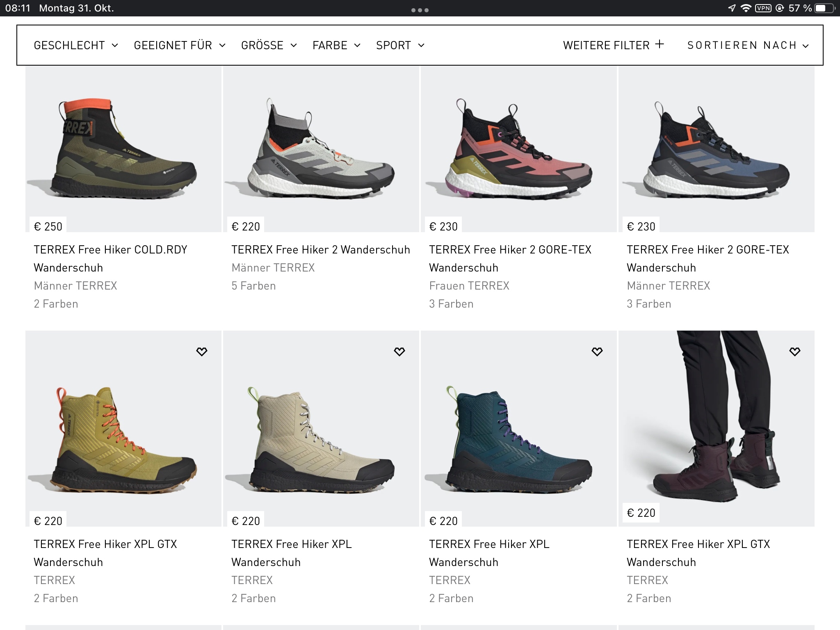The image size is (840, 630).
Task: Open TERREX Free Hiker COLD.RDY Wanderschuh title
Action: [x=110, y=258]
